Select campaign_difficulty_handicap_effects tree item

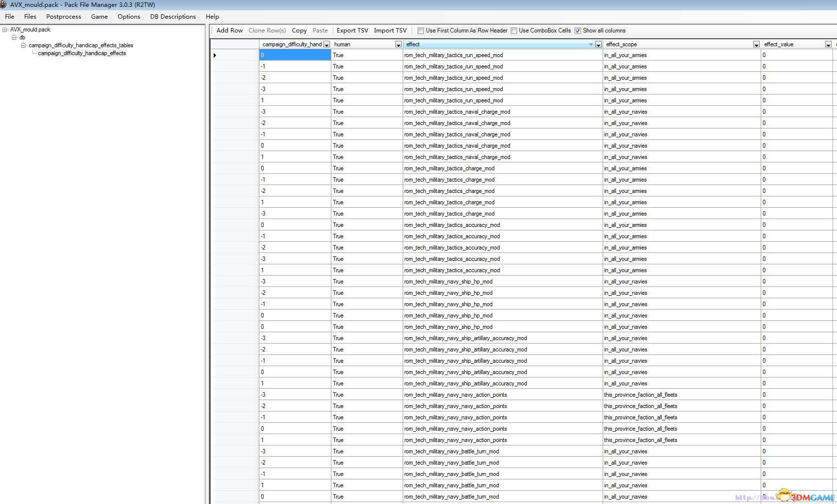tap(82, 53)
